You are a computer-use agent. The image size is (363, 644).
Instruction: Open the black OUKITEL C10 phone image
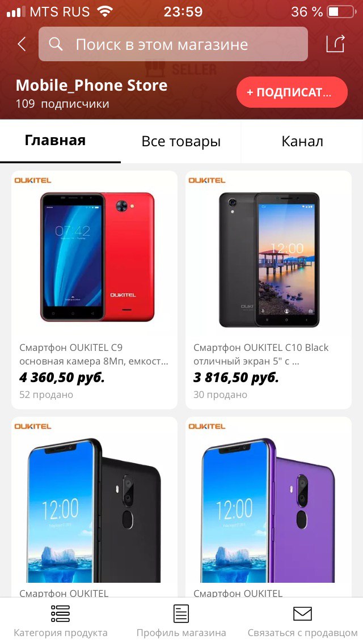tap(269, 260)
